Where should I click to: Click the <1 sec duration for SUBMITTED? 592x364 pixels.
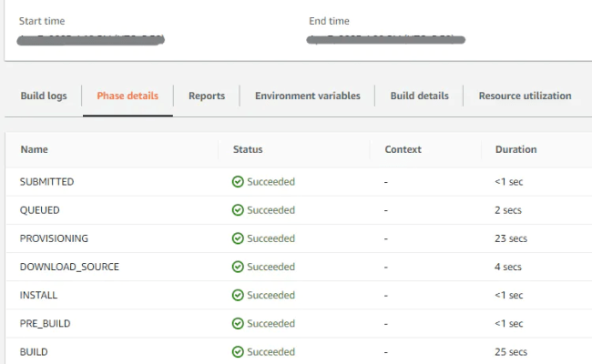(509, 182)
